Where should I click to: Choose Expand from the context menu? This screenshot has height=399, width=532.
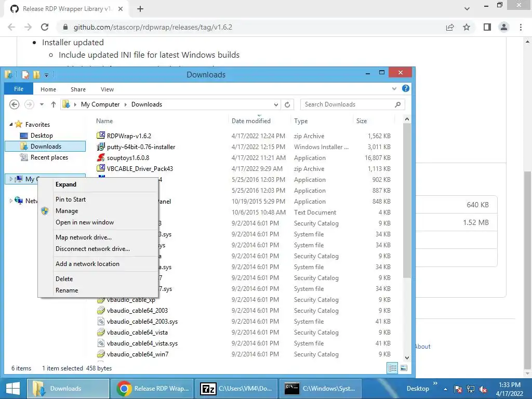[x=98, y=184]
